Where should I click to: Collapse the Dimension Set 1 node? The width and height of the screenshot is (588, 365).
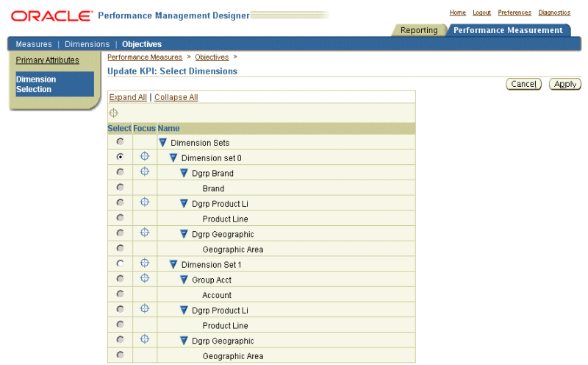(x=173, y=265)
